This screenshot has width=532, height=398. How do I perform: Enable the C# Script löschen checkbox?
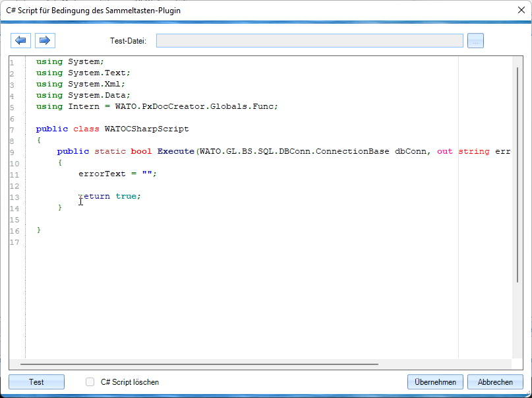(x=90, y=382)
